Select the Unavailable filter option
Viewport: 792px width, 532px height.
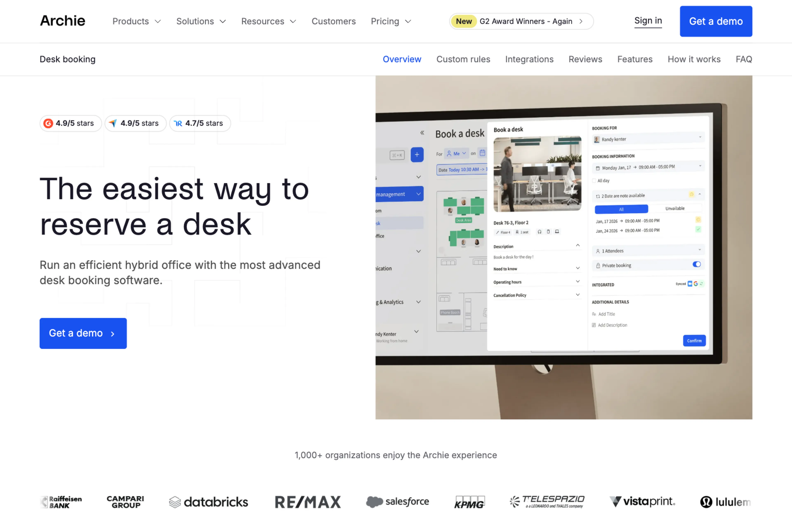(x=675, y=208)
